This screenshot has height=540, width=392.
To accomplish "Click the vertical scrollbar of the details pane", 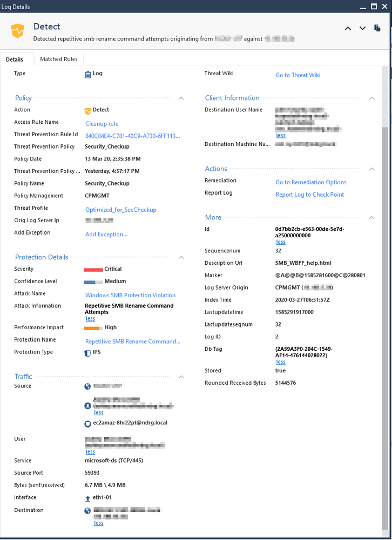I will [385, 327].
